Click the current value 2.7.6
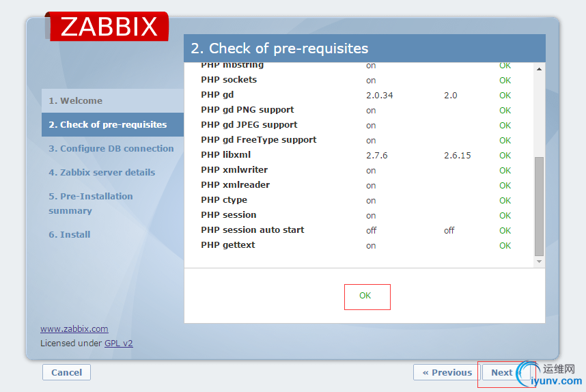 point(377,156)
